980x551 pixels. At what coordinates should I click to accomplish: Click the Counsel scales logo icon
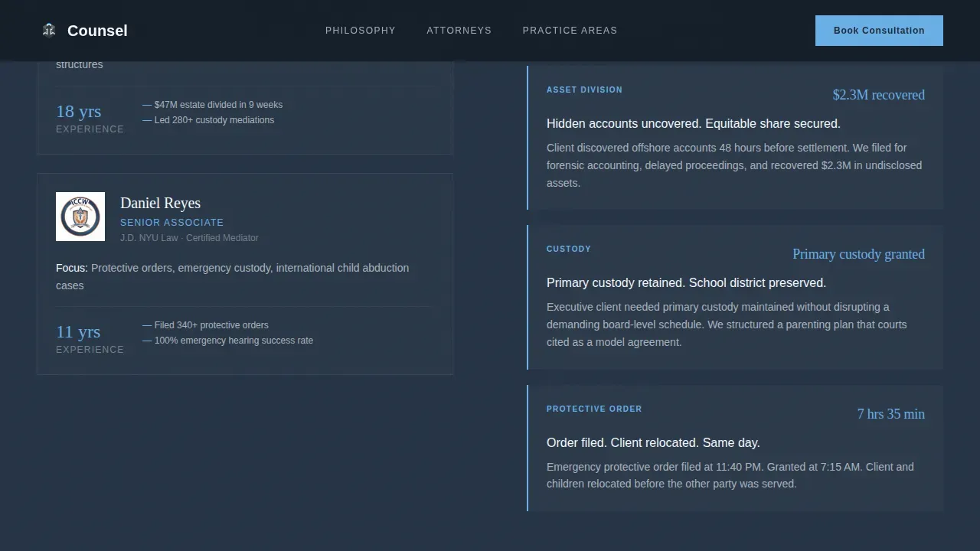[49, 31]
